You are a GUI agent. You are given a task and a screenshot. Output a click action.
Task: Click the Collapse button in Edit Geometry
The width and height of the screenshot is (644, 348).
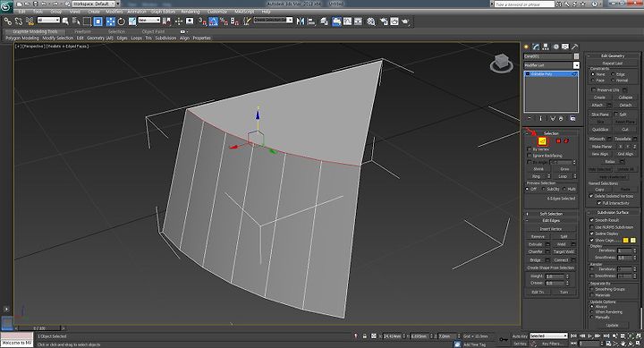point(625,98)
